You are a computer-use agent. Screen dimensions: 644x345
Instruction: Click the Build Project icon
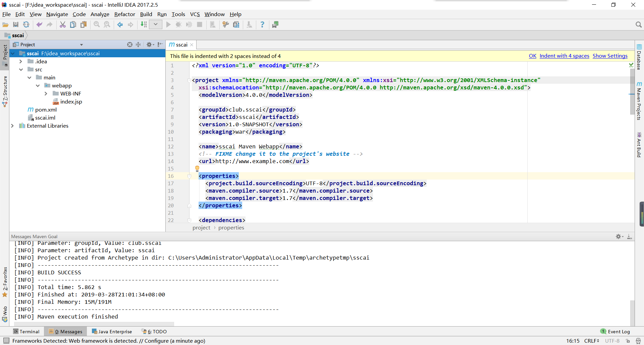click(144, 24)
